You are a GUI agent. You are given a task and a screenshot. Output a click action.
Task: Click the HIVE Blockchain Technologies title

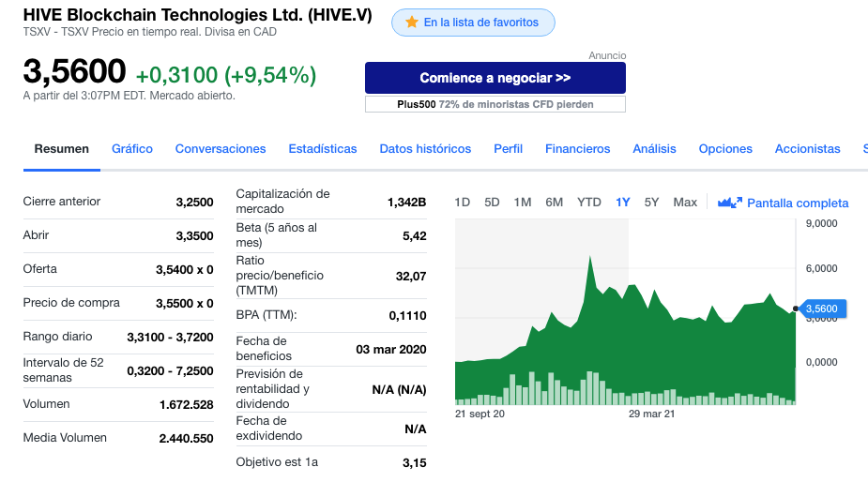pos(198,14)
